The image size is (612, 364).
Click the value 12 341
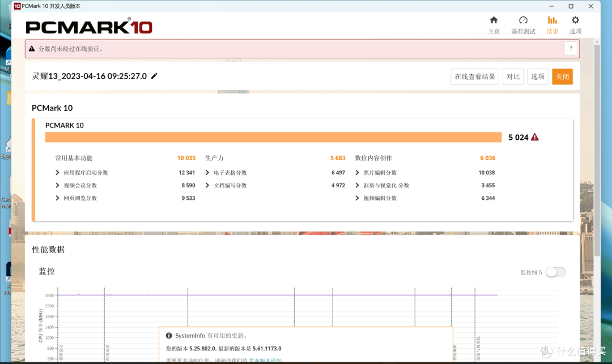click(x=186, y=173)
